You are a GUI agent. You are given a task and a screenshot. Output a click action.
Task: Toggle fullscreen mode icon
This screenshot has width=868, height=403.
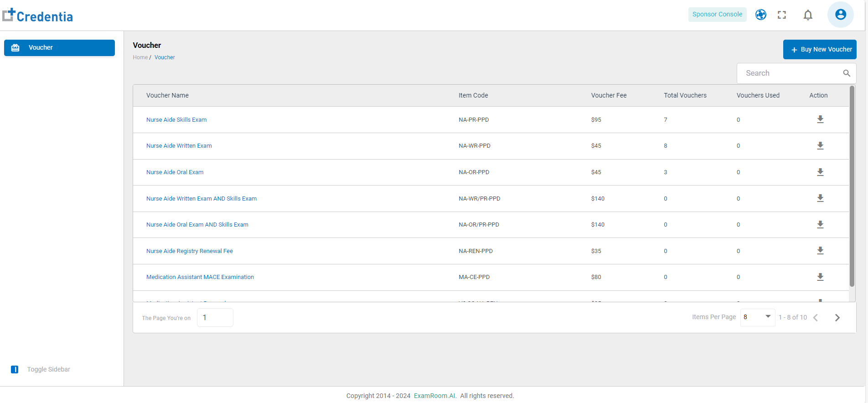coord(782,15)
